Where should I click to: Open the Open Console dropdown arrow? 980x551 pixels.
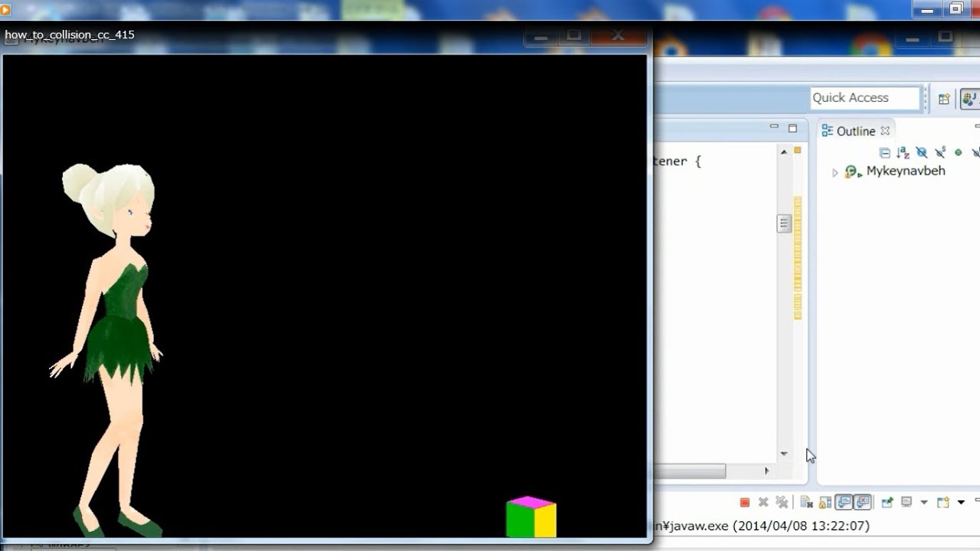[961, 503]
